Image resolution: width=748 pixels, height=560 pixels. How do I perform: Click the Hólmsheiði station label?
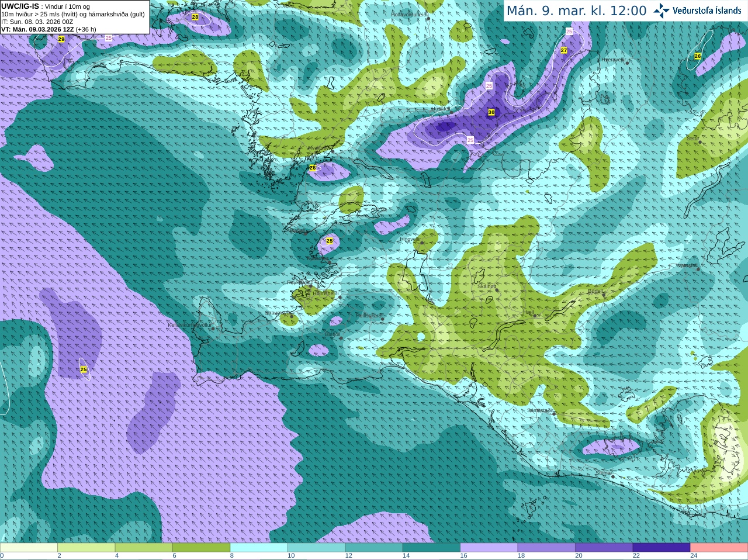(x=325, y=293)
